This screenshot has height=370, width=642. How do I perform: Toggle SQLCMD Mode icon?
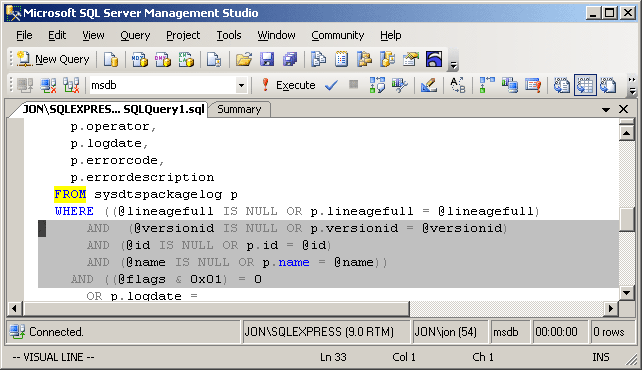(x=533, y=85)
